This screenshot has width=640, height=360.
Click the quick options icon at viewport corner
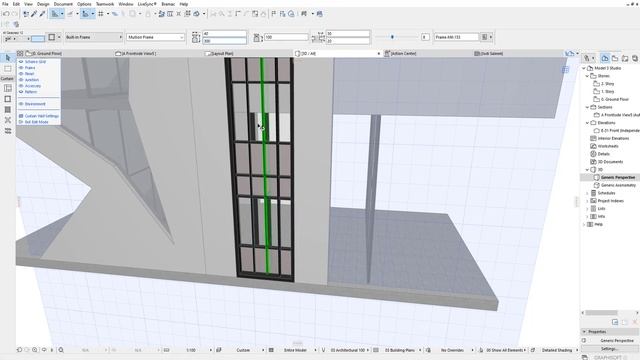565,70
